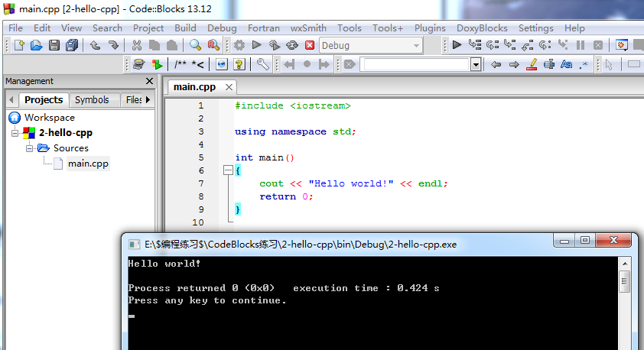Screen dimensions: 644x350
Task: Select main.cpp in project tree
Action: pos(88,164)
